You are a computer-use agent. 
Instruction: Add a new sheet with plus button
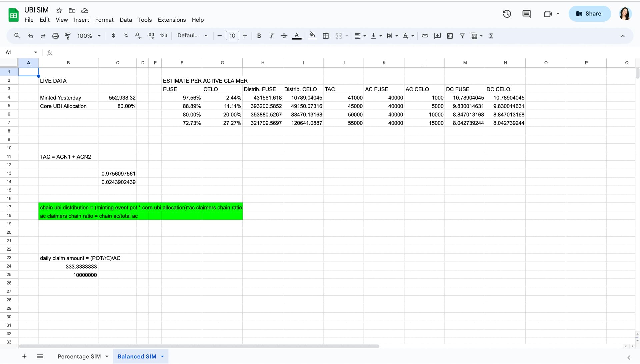pos(24,356)
